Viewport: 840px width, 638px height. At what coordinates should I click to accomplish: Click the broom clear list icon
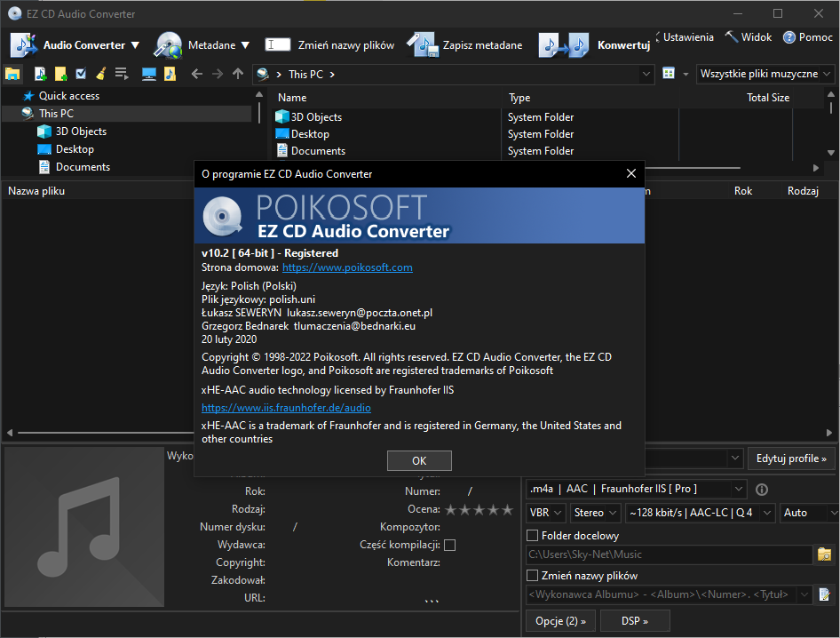[x=100, y=74]
